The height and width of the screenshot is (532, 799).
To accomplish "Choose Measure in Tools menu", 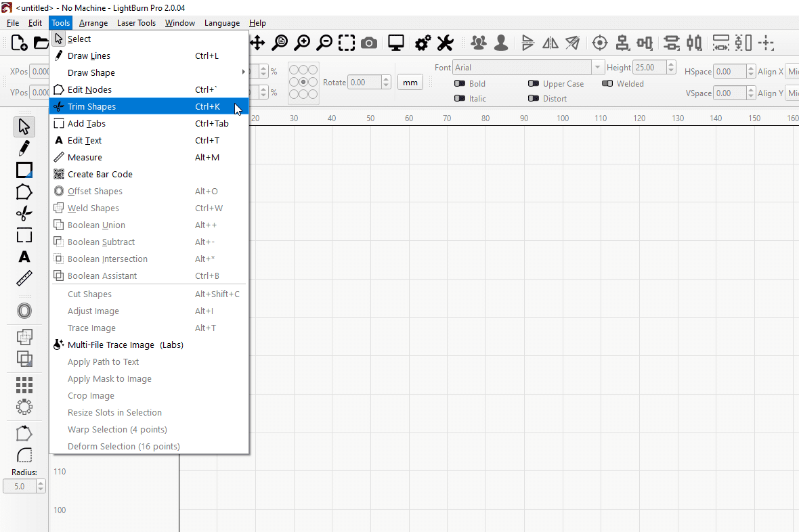I will [149, 158].
